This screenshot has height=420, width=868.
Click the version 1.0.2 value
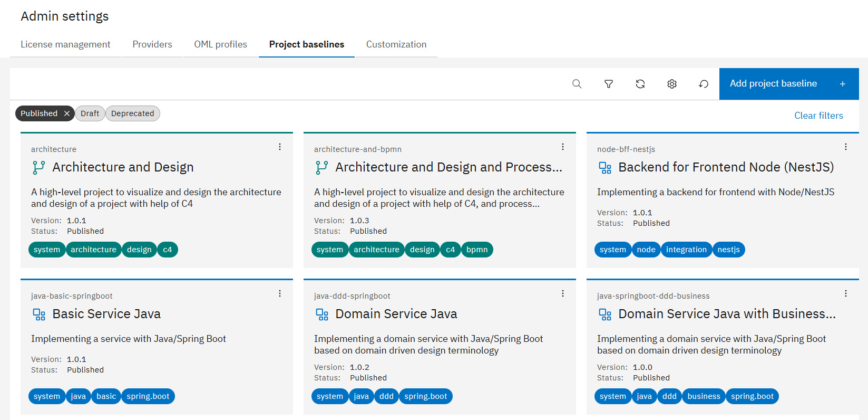[x=359, y=367]
